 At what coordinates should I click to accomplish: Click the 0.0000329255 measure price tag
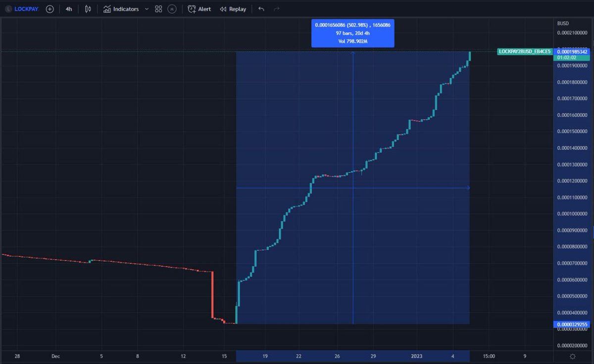pos(572,324)
